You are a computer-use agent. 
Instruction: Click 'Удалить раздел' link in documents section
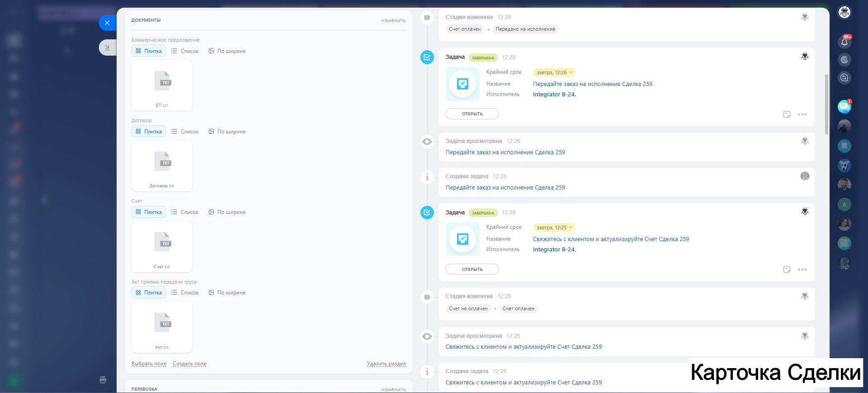point(386,364)
